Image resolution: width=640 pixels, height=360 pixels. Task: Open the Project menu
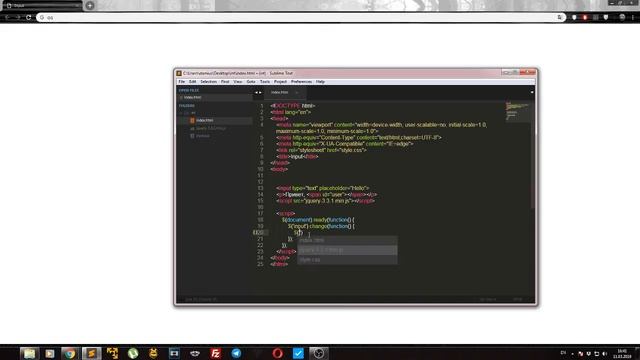coord(280,82)
